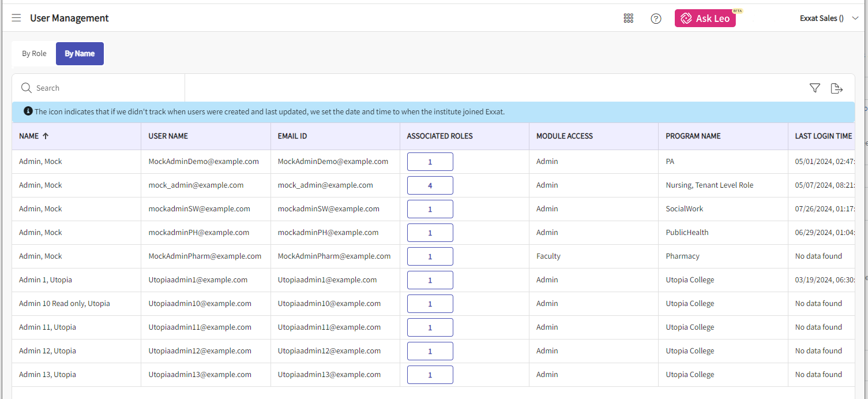
Task: Open the hamburger navigation menu
Action: [16, 18]
